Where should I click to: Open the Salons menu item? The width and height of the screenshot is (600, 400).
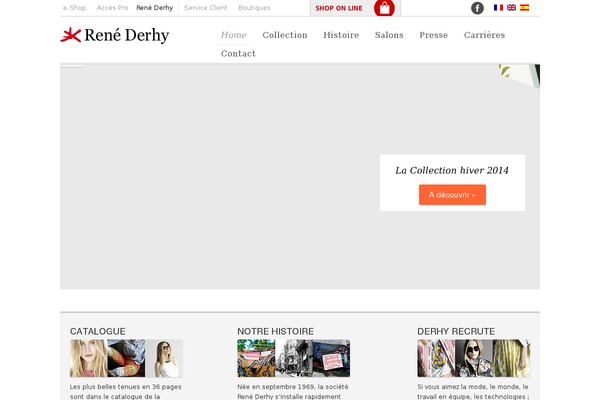pyautogui.click(x=389, y=35)
